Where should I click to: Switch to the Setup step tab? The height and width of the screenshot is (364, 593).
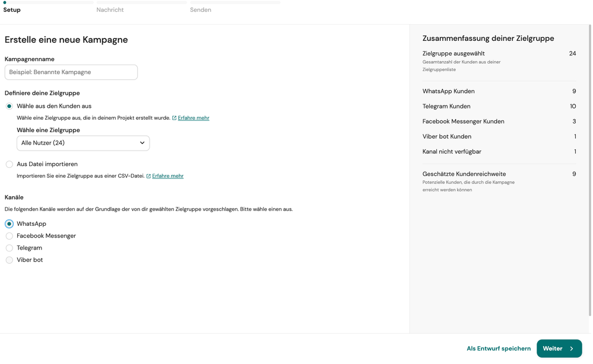(x=12, y=10)
